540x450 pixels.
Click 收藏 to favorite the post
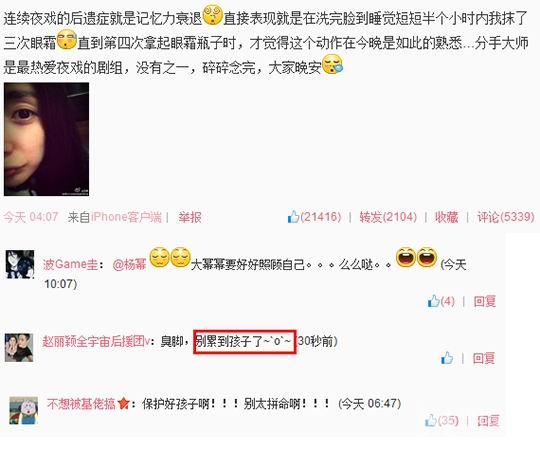tap(446, 217)
